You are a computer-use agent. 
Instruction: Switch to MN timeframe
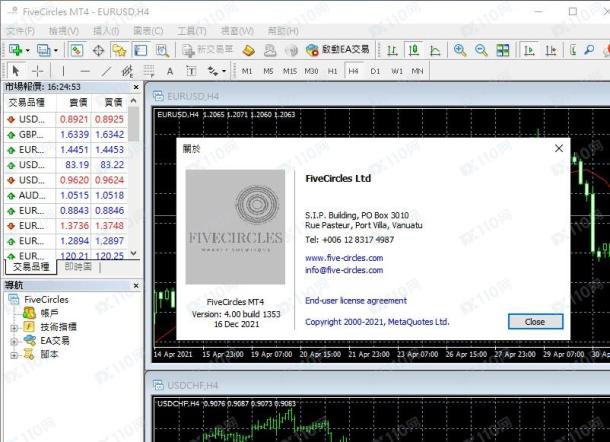pyautogui.click(x=417, y=71)
